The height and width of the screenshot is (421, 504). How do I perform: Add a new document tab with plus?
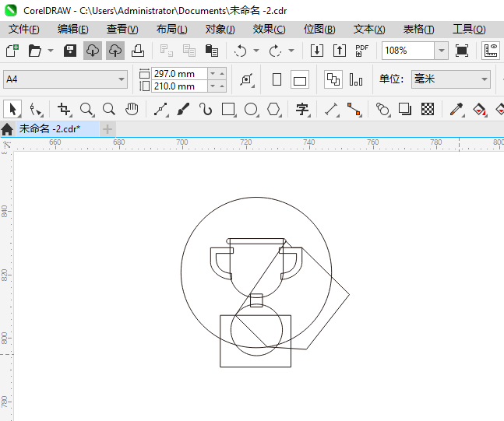coord(107,128)
